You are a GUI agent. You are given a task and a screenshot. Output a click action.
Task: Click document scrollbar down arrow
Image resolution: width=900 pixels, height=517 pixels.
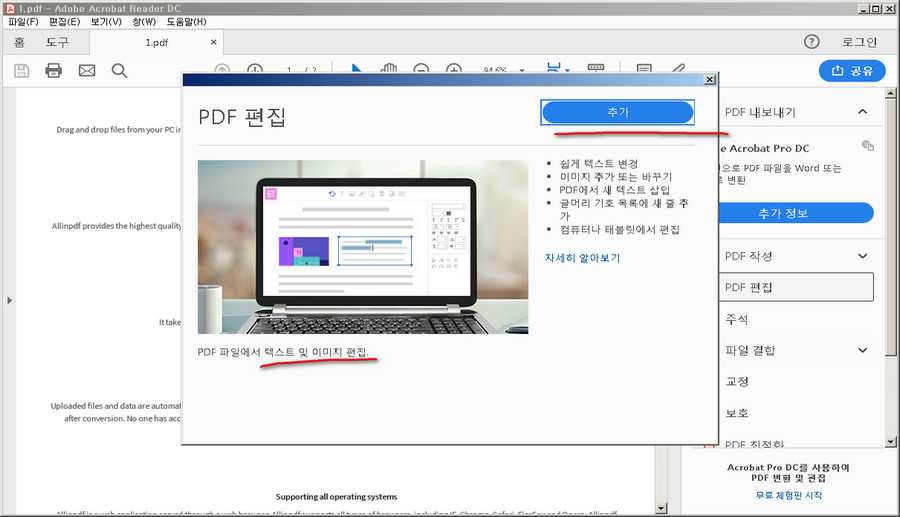tap(661, 508)
